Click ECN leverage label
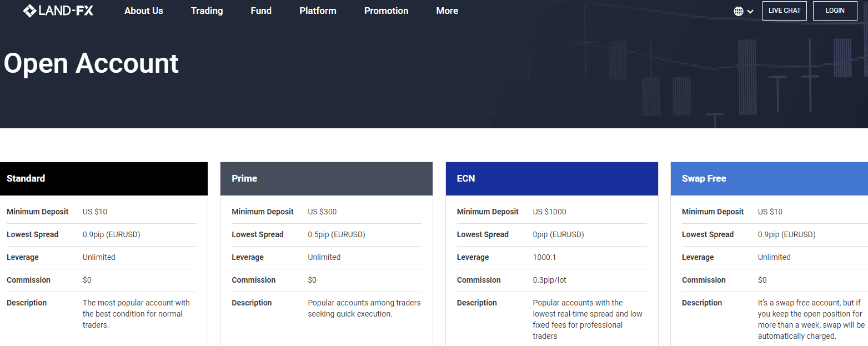Viewport: 868px width, 346px height. [473, 257]
